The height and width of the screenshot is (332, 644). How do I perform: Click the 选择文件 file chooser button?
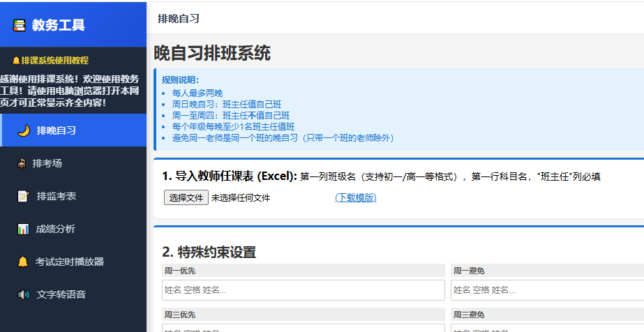point(186,197)
